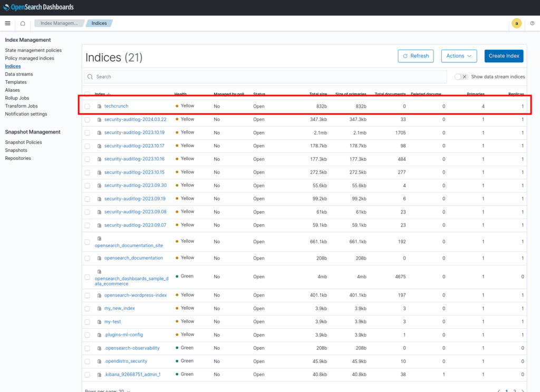The height and width of the screenshot is (392, 540).
Task: Click the Refresh button
Action: coord(416,56)
